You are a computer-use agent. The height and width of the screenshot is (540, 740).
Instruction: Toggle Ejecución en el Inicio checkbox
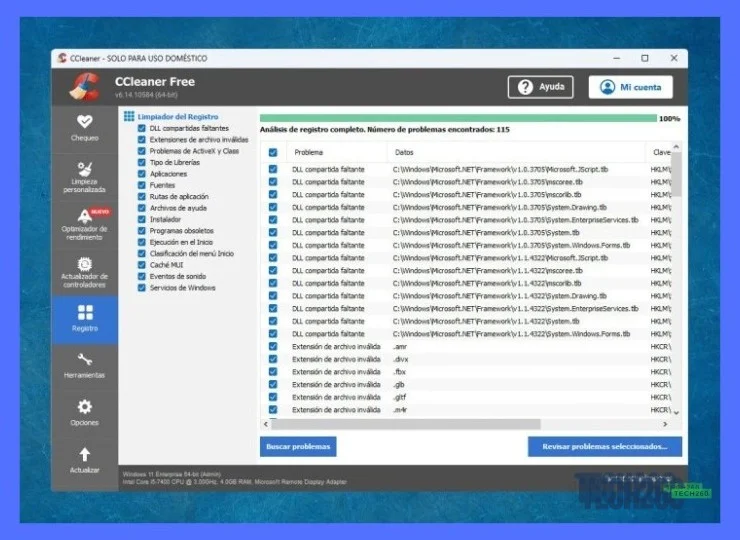click(x=142, y=242)
